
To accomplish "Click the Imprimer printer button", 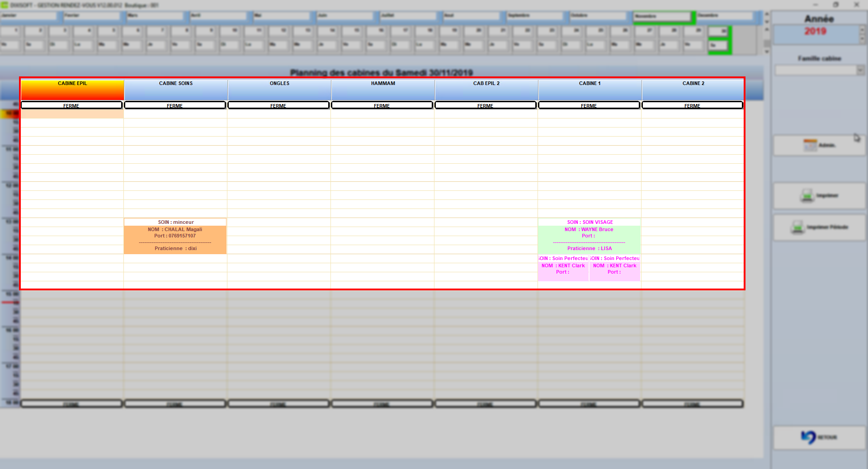I will (x=819, y=195).
